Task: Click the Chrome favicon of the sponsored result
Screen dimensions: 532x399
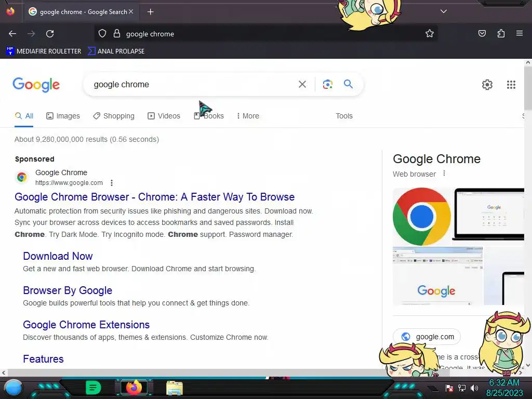Action: (22, 177)
